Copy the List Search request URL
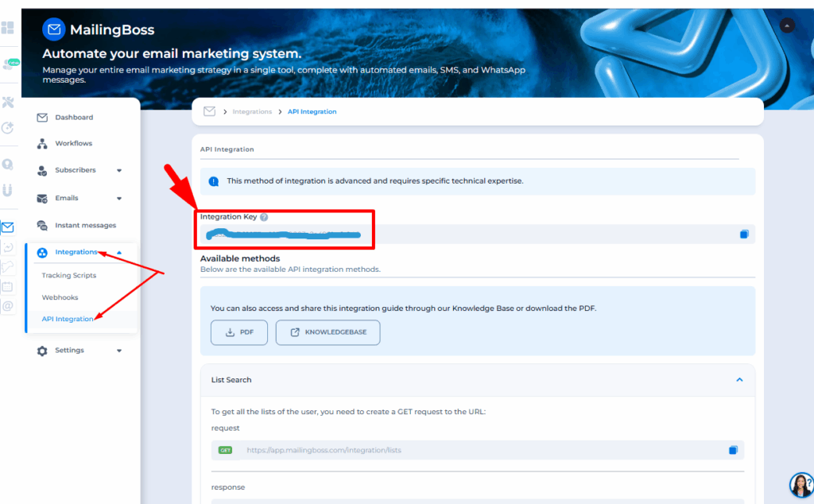The height and width of the screenshot is (504, 814). tap(733, 450)
